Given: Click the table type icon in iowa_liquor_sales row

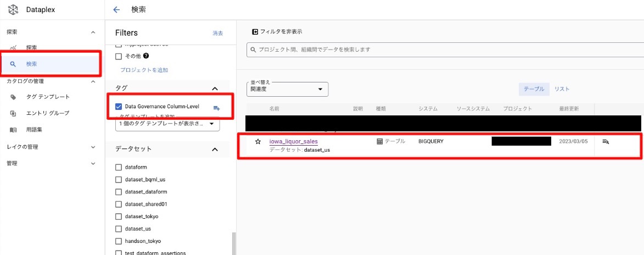Looking at the screenshot, I should (x=379, y=141).
